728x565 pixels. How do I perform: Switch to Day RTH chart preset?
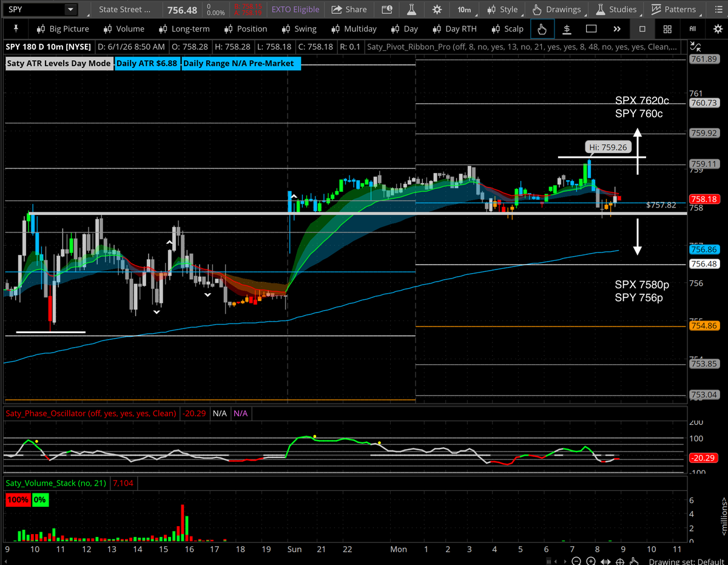[454, 29]
